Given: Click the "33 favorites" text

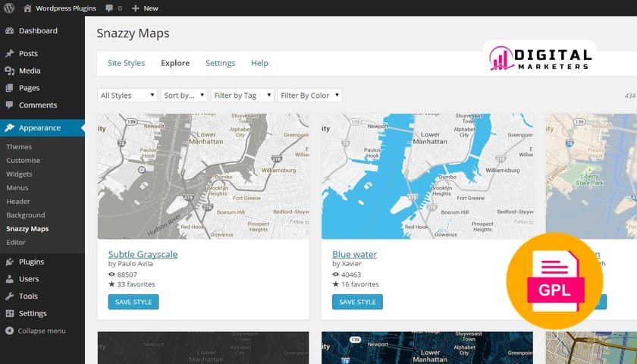Looking at the screenshot, I should click(x=136, y=284).
